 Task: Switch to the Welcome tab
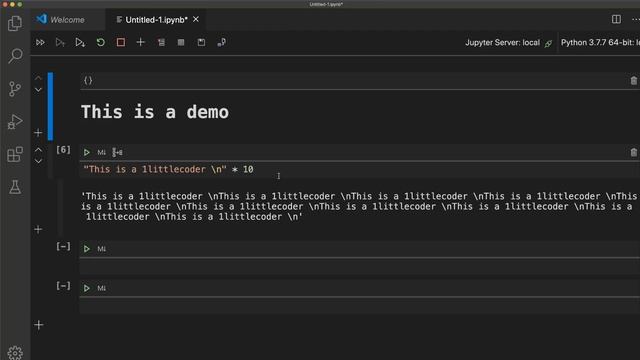[67, 20]
